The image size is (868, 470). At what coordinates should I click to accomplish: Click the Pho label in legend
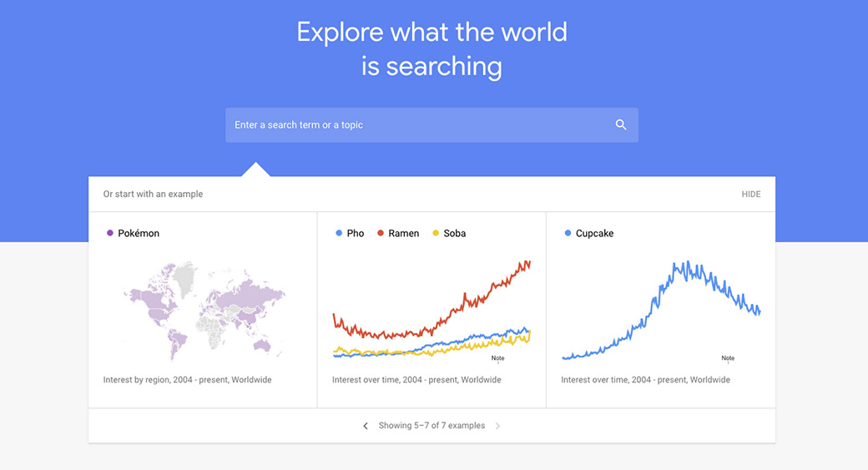pyautogui.click(x=356, y=234)
